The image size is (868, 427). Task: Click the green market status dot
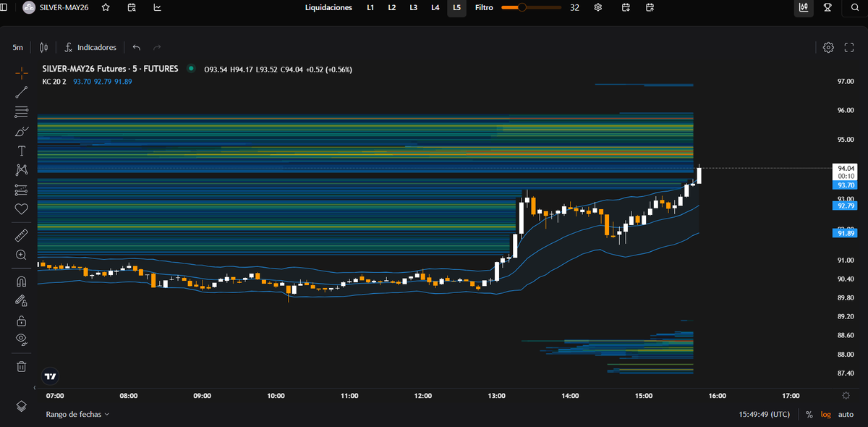tap(191, 69)
